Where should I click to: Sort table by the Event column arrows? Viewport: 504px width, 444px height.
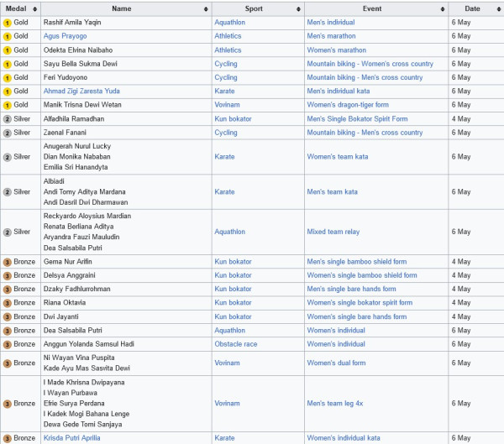click(x=443, y=9)
